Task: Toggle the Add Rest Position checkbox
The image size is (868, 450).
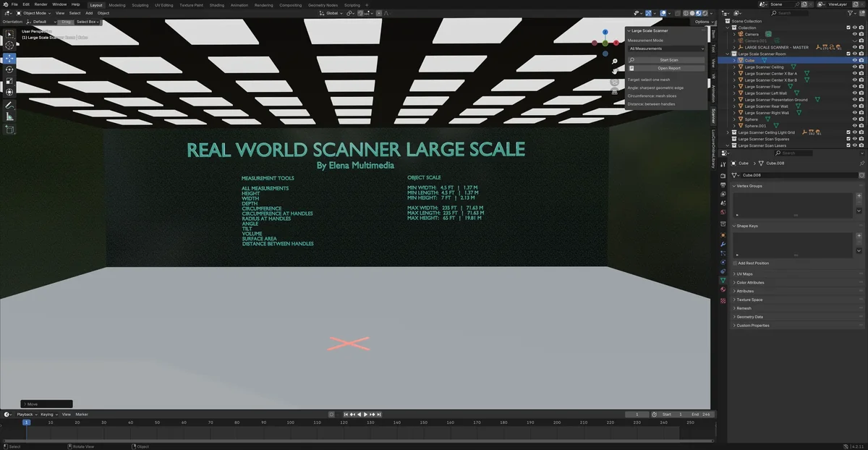Action: click(735, 263)
